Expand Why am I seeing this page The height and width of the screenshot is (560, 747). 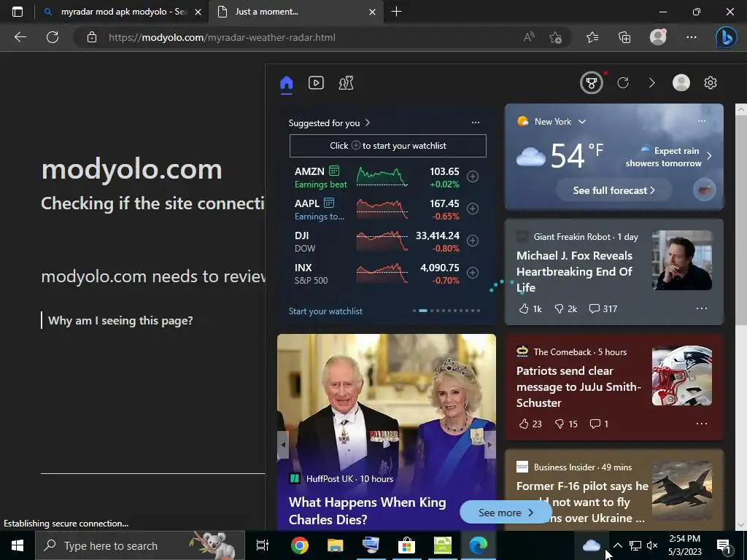tap(120, 321)
